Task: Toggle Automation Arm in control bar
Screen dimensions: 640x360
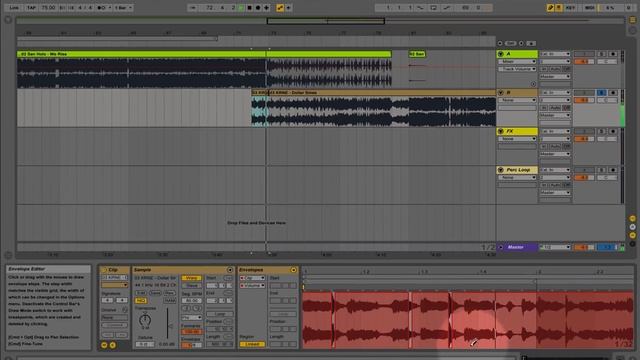Action: [x=280, y=7]
